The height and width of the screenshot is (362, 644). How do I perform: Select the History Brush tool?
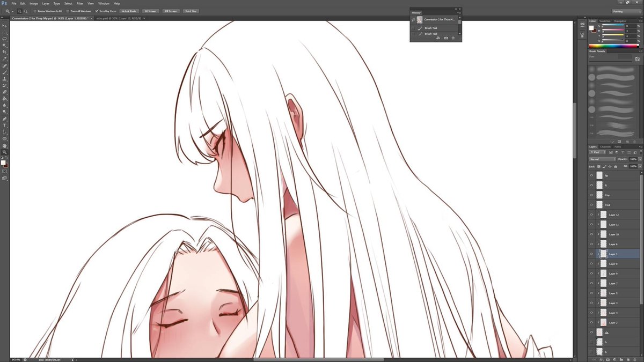point(5,85)
